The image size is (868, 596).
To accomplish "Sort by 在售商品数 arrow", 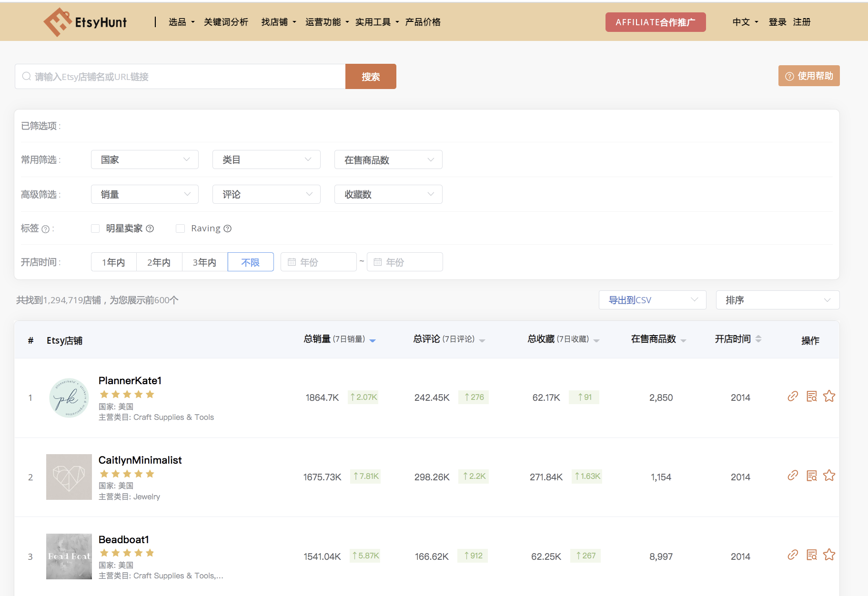I will click(x=684, y=340).
